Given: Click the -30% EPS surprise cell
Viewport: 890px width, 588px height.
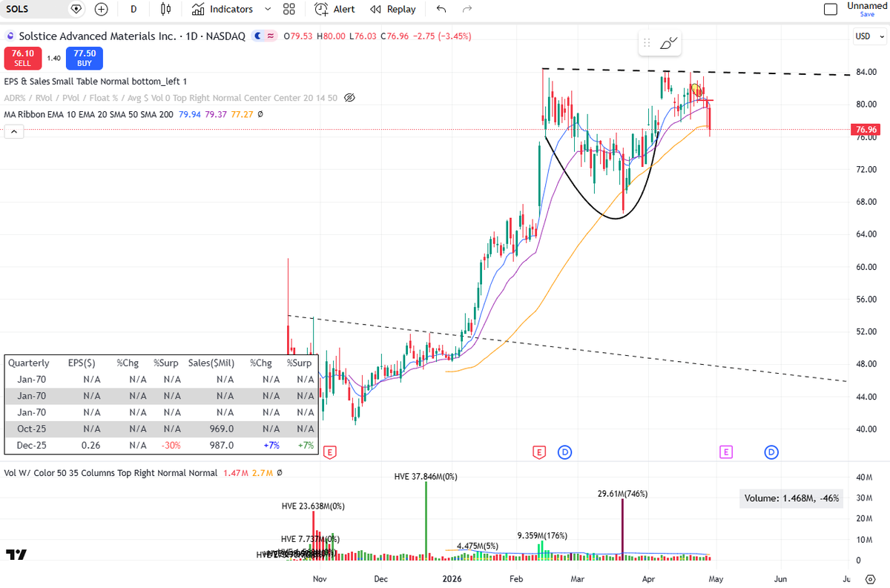Looking at the screenshot, I should (x=171, y=446).
